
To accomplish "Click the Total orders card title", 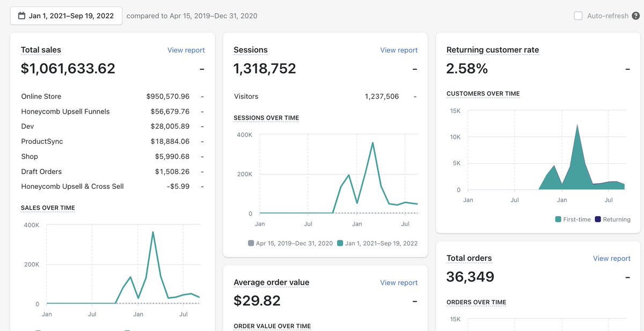I will click(x=469, y=258).
